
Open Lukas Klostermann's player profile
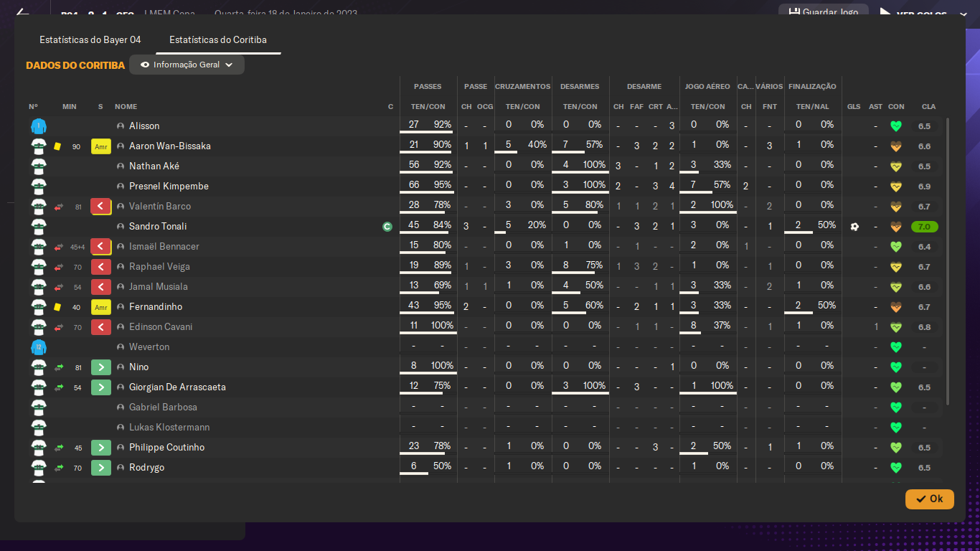pos(169,428)
